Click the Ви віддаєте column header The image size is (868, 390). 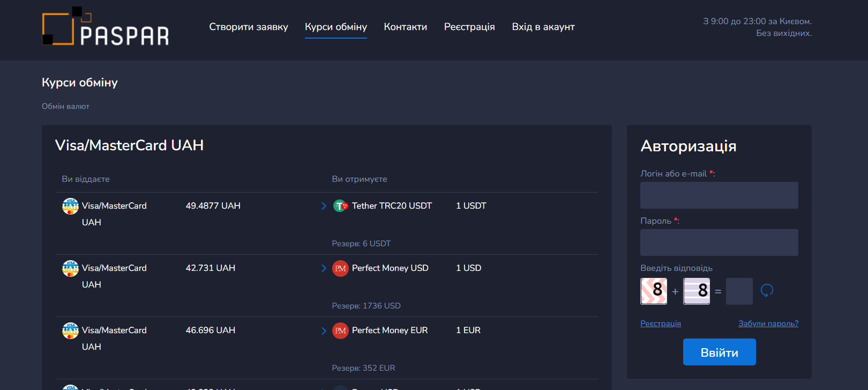86,179
